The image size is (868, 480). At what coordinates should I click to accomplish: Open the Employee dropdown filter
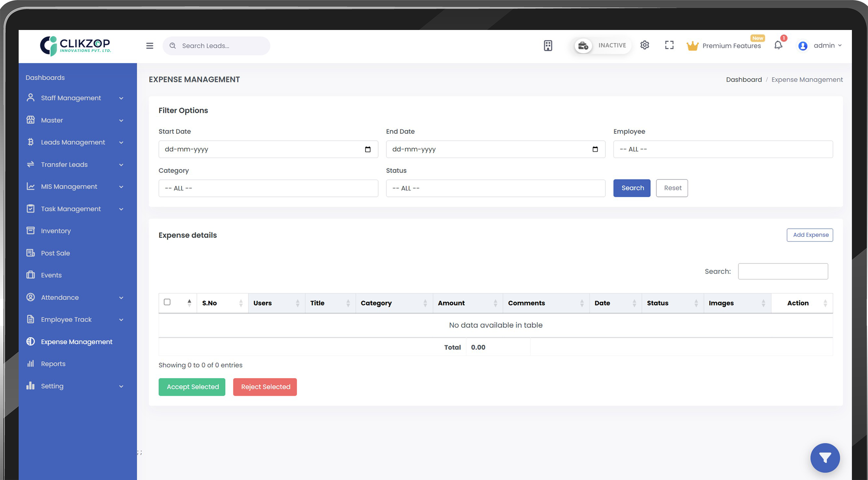click(x=723, y=149)
